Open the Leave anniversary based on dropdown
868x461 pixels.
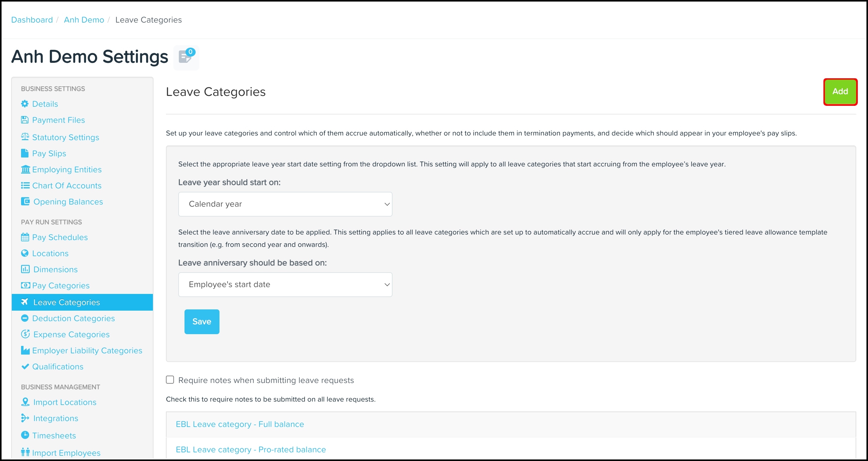pos(285,285)
